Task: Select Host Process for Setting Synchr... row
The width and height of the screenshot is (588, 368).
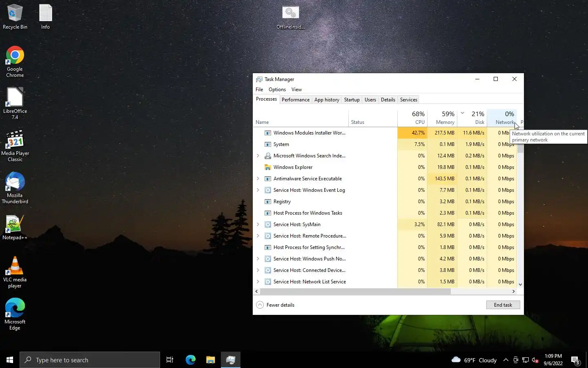Action: coord(385,247)
